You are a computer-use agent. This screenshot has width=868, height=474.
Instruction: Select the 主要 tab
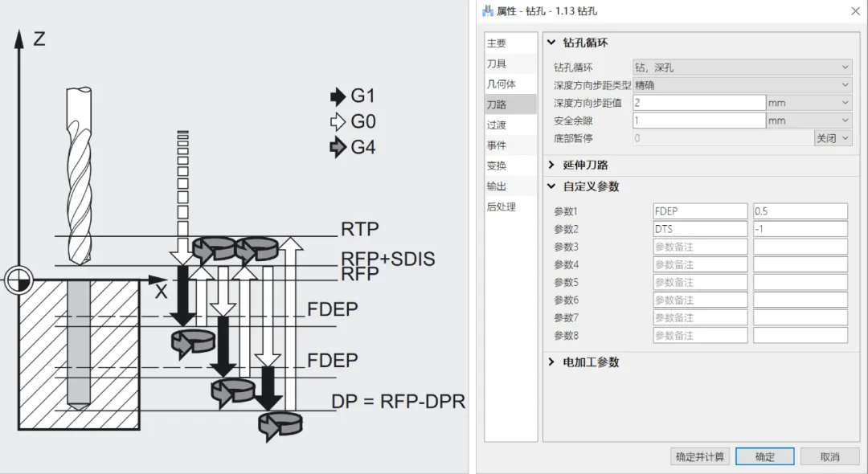[510, 43]
